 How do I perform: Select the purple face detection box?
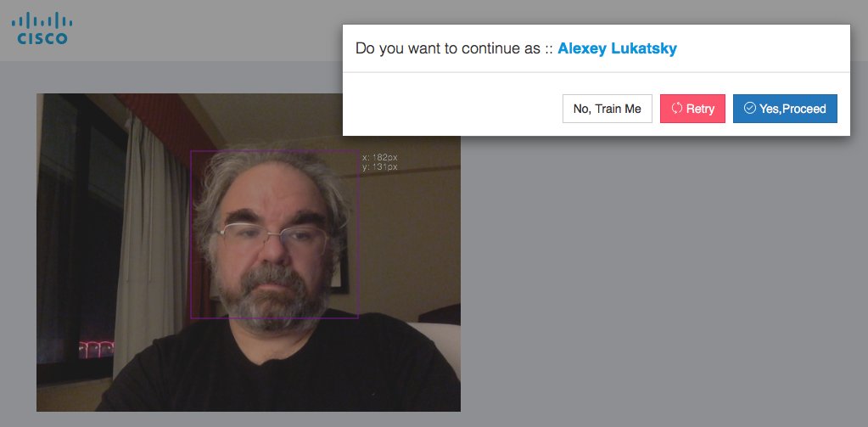point(275,234)
